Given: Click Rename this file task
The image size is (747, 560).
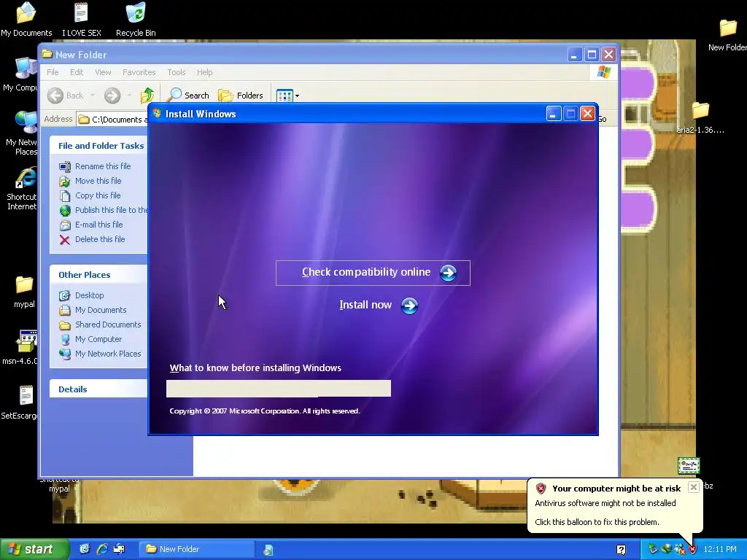Looking at the screenshot, I should click(x=103, y=166).
